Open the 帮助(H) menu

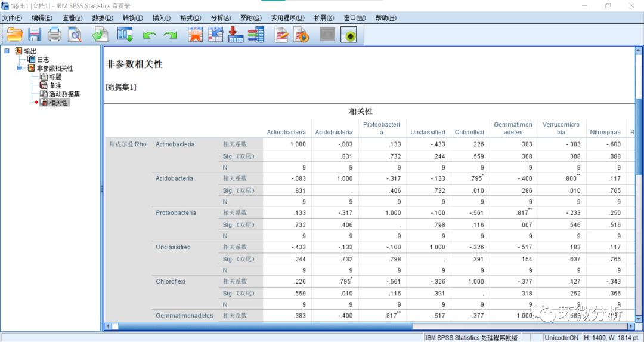coord(386,18)
